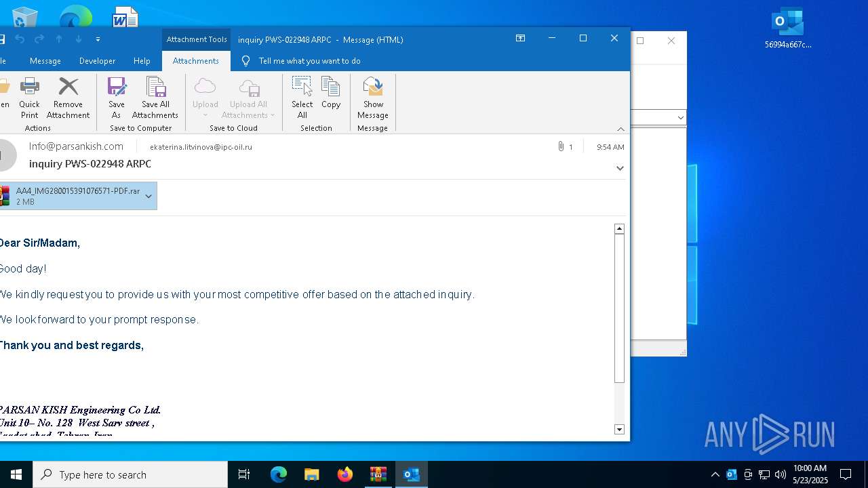Click the subject inquiry PWS-022948 ARPC

pos(90,164)
